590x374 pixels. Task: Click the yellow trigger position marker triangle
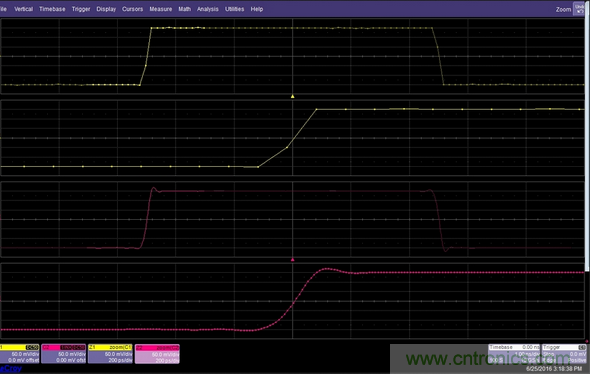point(292,96)
